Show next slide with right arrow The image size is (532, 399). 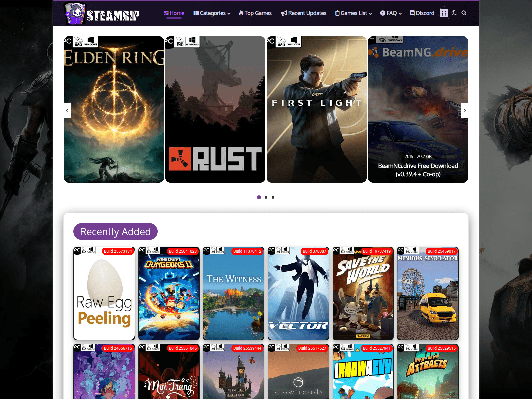tap(465, 111)
